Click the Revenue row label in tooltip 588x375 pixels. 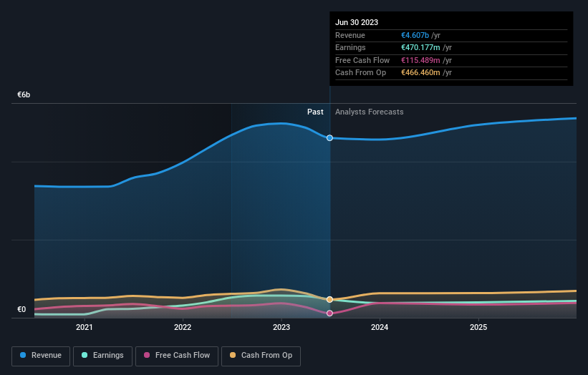(x=350, y=35)
